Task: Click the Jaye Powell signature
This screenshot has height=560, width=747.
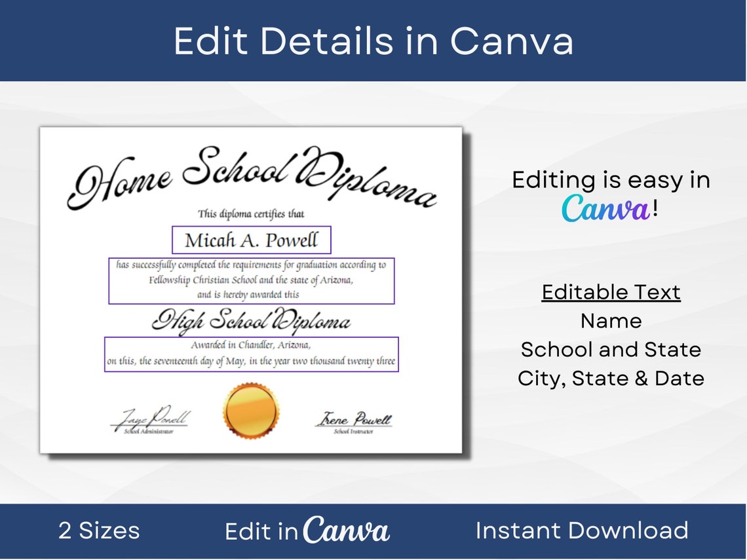Action: (151, 417)
